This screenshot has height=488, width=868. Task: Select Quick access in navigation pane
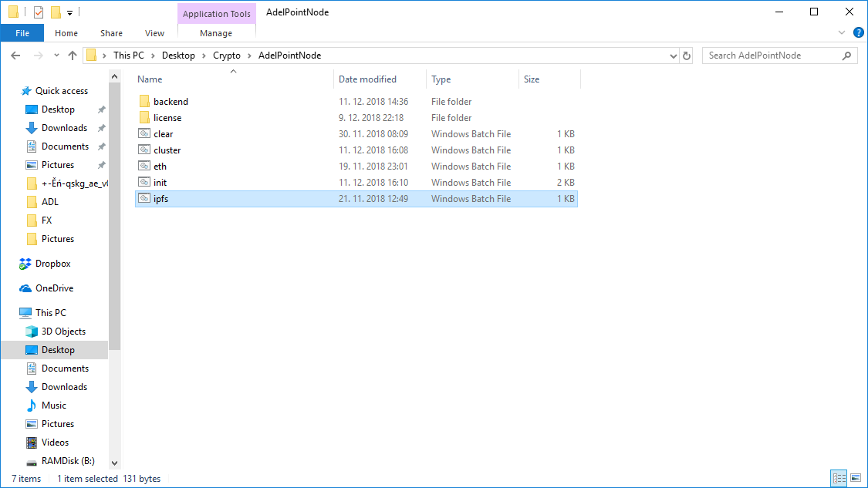[62, 91]
